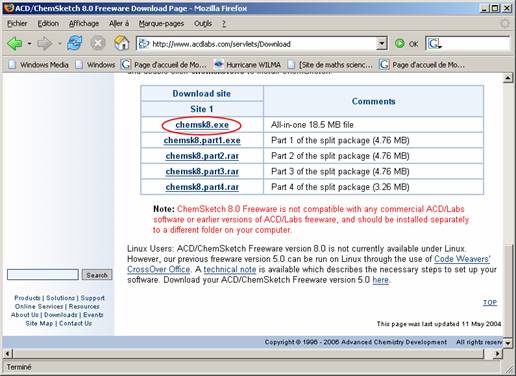Open the Resources footer link
Image resolution: width=516 pixels, height=376 pixels.
point(84,306)
